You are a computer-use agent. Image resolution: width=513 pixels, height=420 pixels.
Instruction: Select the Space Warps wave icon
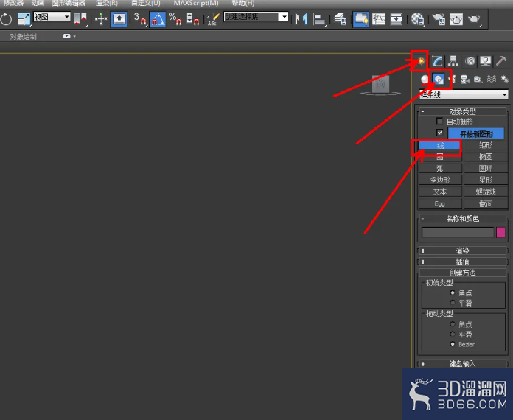point(492,79)
